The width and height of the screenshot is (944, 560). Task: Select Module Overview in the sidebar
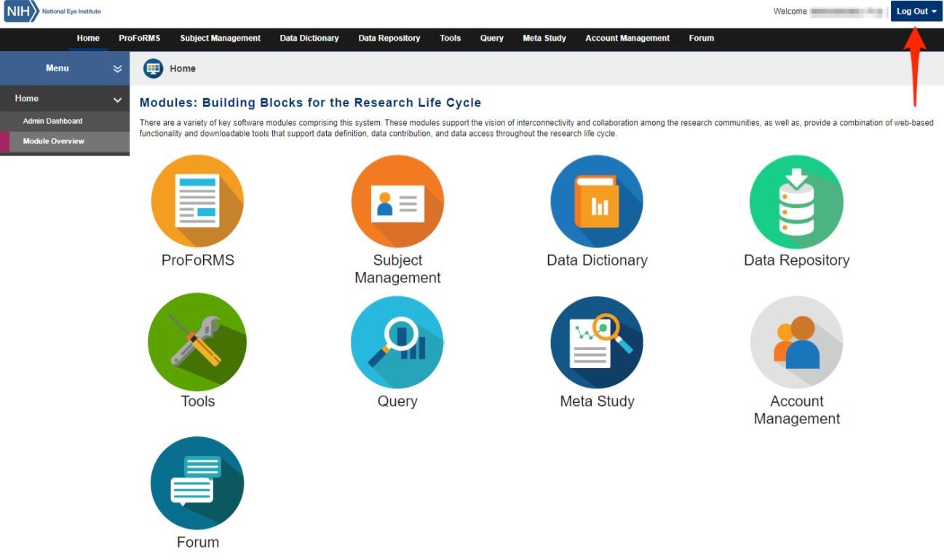[53, 141]
